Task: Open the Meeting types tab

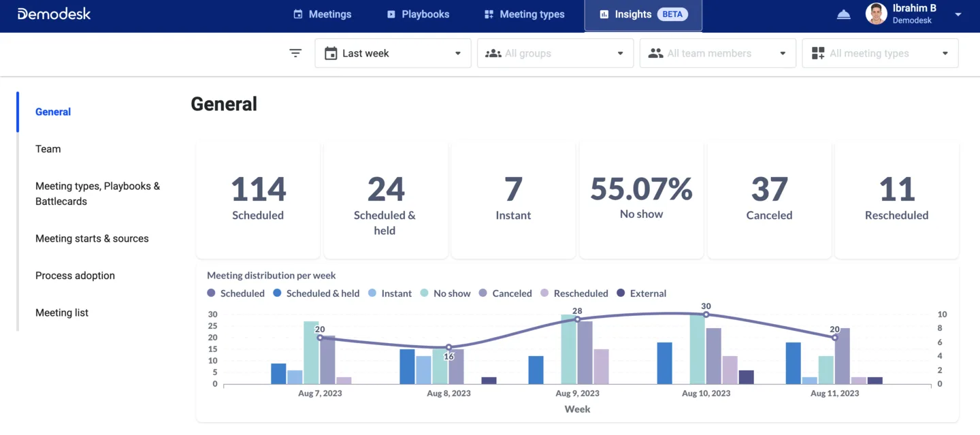Action: coord(524,14)
